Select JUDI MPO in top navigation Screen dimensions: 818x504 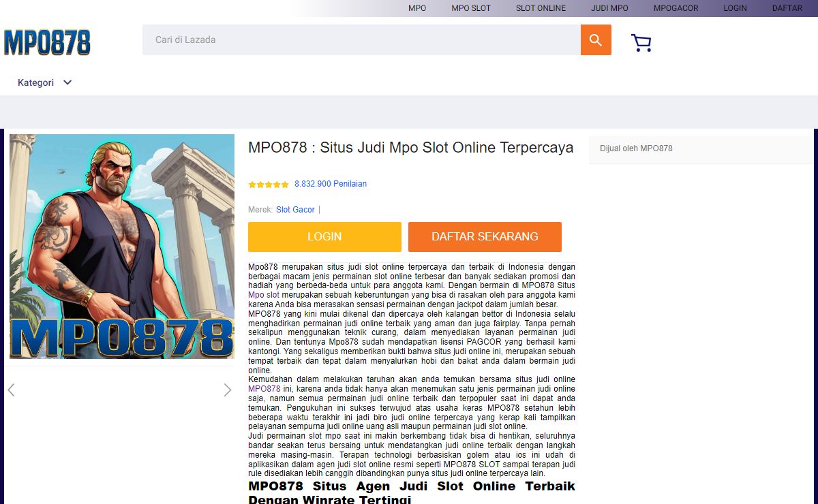(609, 8)
